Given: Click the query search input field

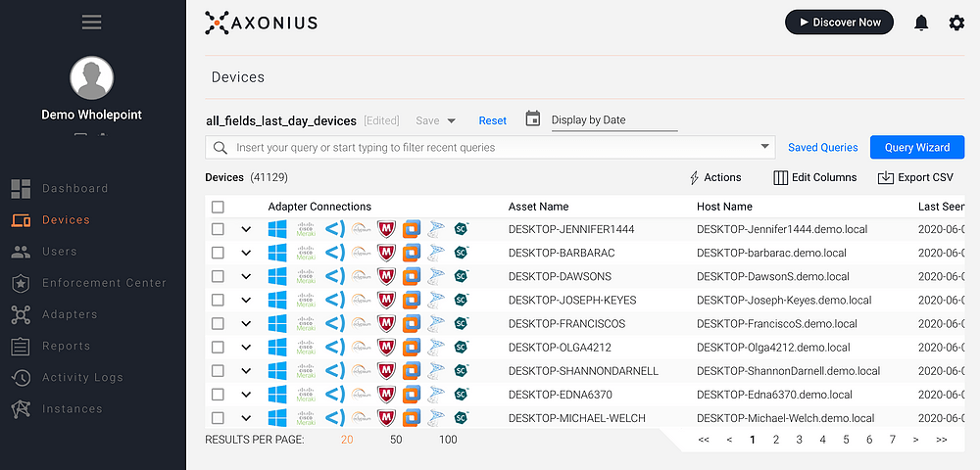Looking at the screenshot, I should click(x=490, y=147).
